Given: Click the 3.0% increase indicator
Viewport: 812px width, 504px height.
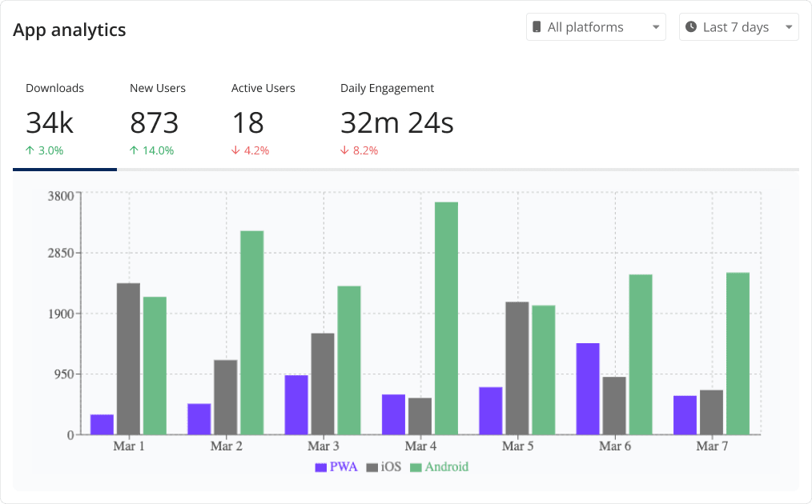Looking at the screenshot, I should [45, 150].
